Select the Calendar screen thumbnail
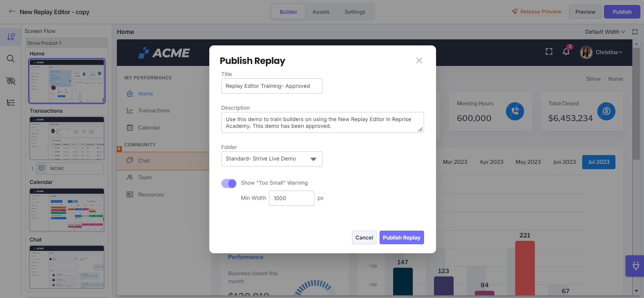The width and height of the screenshot is (644, 298). (67, 210)
